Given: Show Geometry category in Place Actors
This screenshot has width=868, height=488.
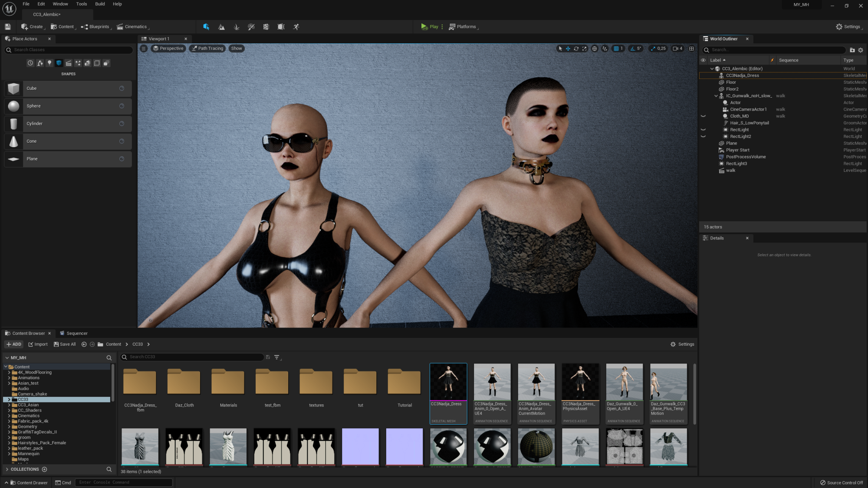Looking at the screenshot, I should tap(87, 63).
